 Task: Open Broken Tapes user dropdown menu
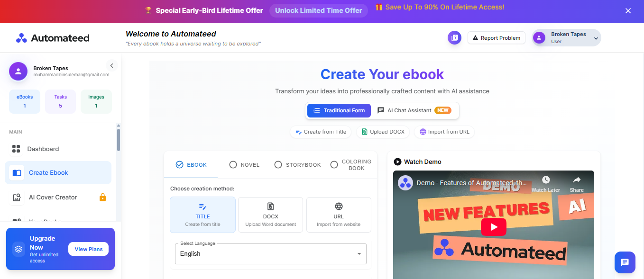(x=566, y=38)
